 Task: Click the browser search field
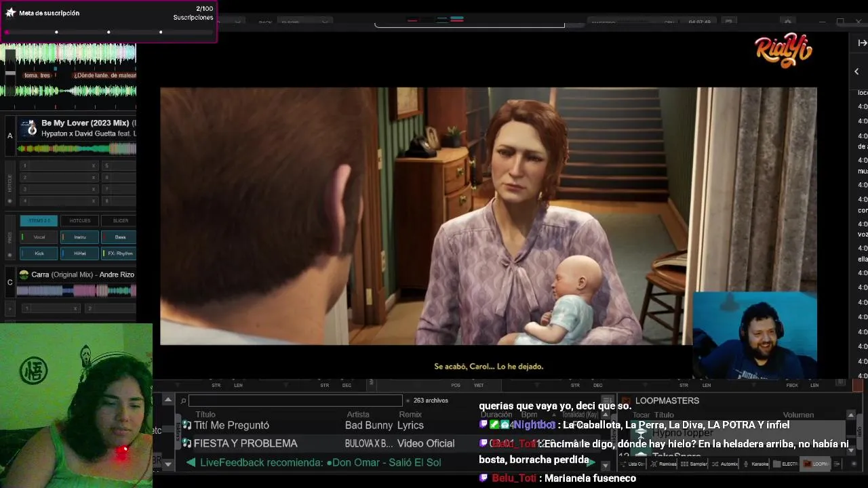(295, 401)
